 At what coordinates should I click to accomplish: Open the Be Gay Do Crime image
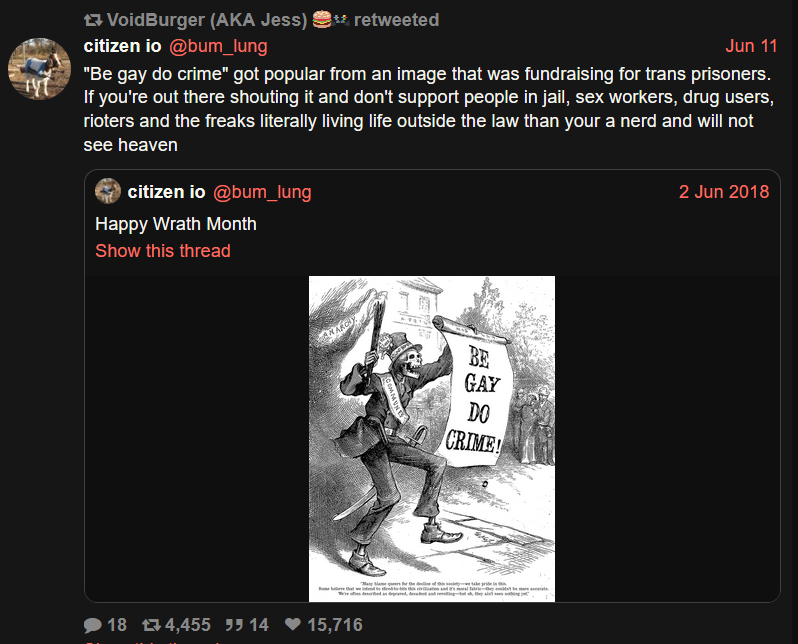(x=432, y=439)
